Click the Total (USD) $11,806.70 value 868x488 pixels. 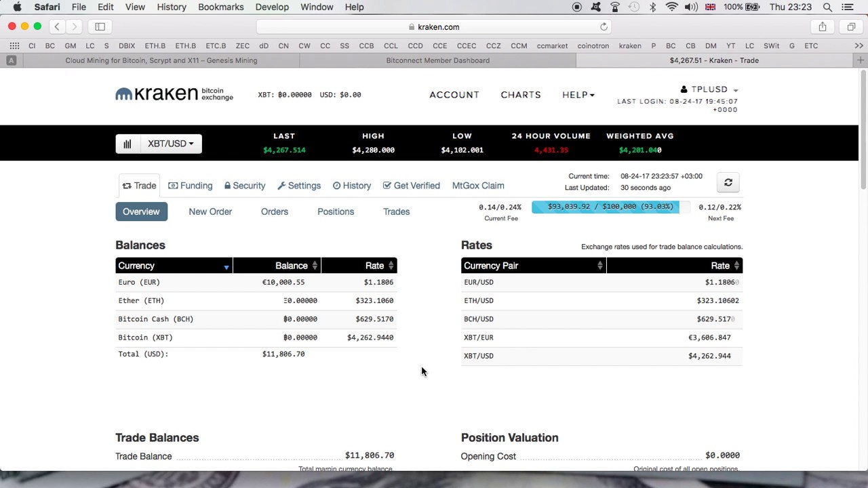tap(283, 354)
